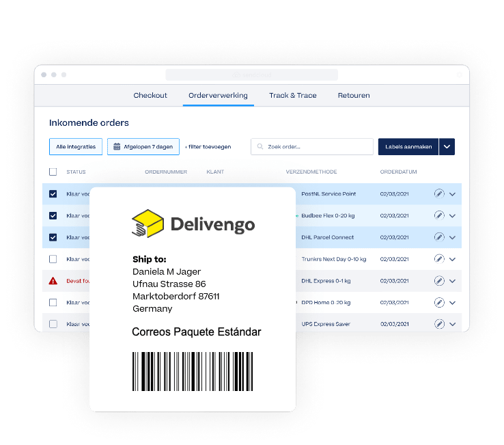Uncheck the PostNL Service Point order
This screenshot has width=504, height=445.
(53, 193)
